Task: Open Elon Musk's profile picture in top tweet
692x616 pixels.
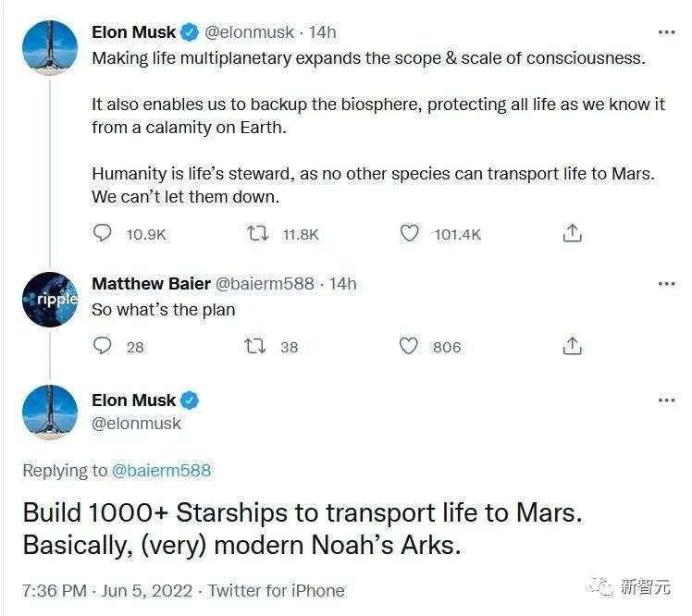Action: (49, 47)
